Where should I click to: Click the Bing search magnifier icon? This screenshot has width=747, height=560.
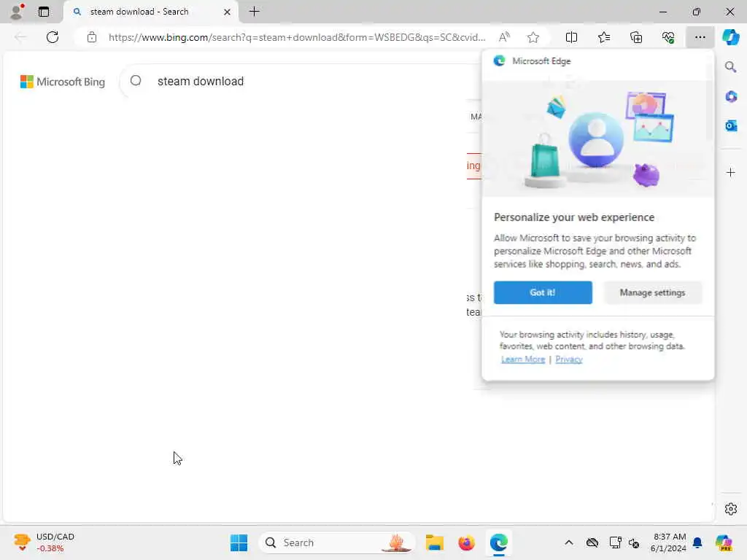[x=136, y=80]
